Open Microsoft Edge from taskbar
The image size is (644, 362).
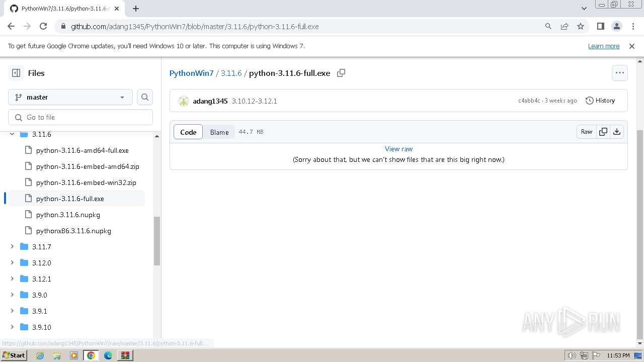108,355
